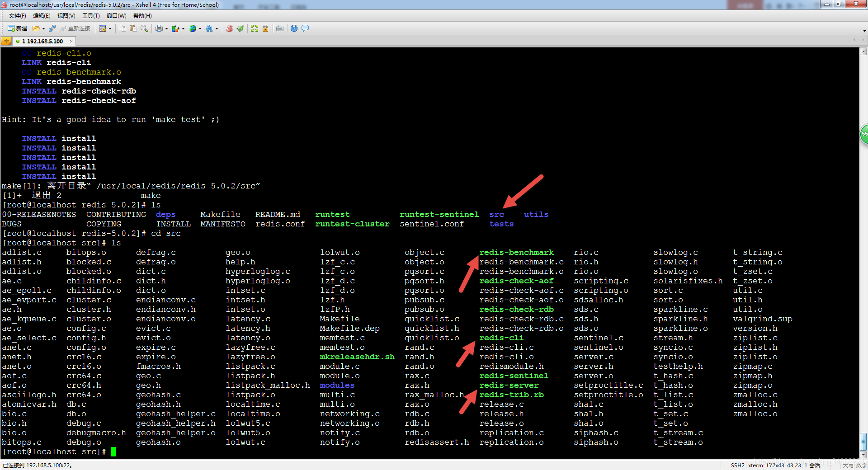Open the 窗口(W) menu
The image size is (868, 470).
coord(117,16)
